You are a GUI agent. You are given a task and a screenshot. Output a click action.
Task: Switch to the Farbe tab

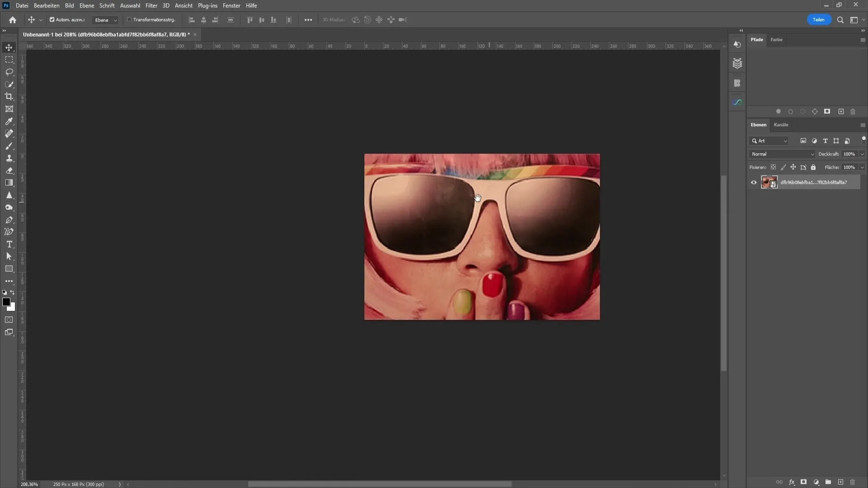(777, 39)
